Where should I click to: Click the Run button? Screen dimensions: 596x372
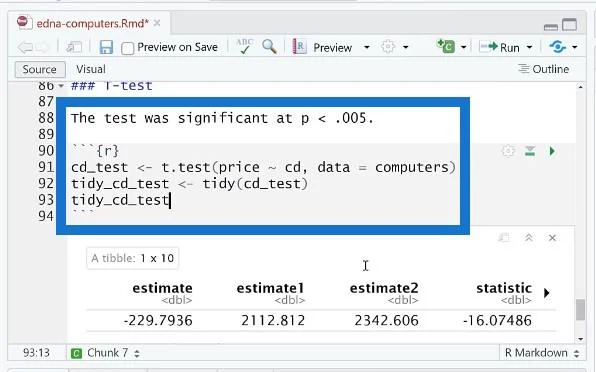coord(499,47)
